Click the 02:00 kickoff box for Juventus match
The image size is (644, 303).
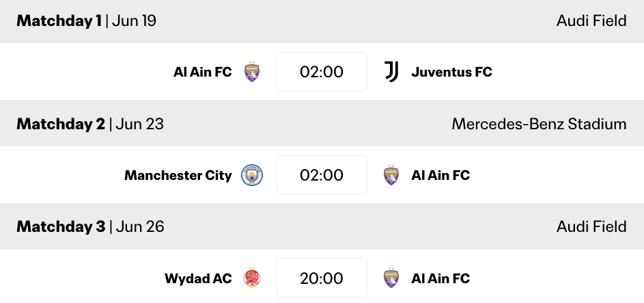pyautogui.click(x=322, y=72)
